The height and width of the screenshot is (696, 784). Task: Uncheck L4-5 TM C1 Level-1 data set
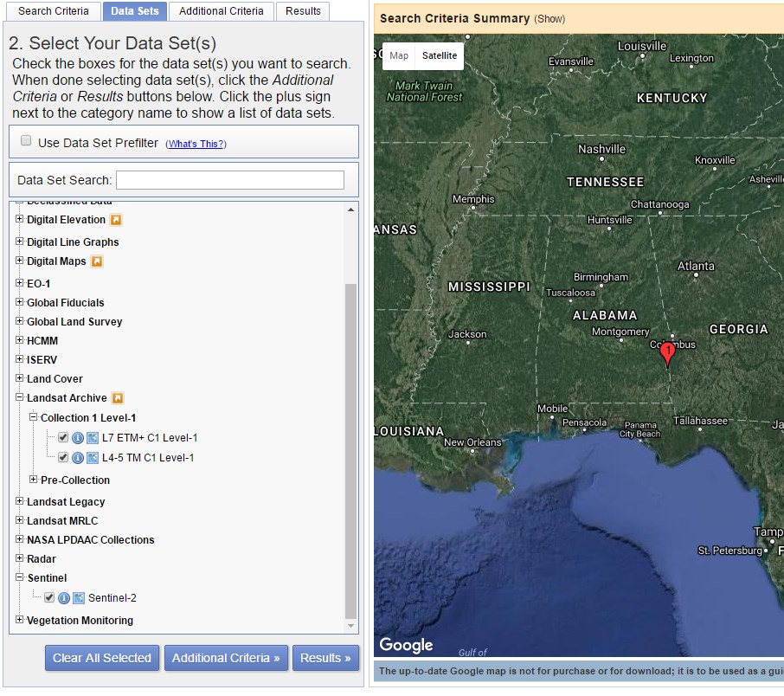[63, 457]
